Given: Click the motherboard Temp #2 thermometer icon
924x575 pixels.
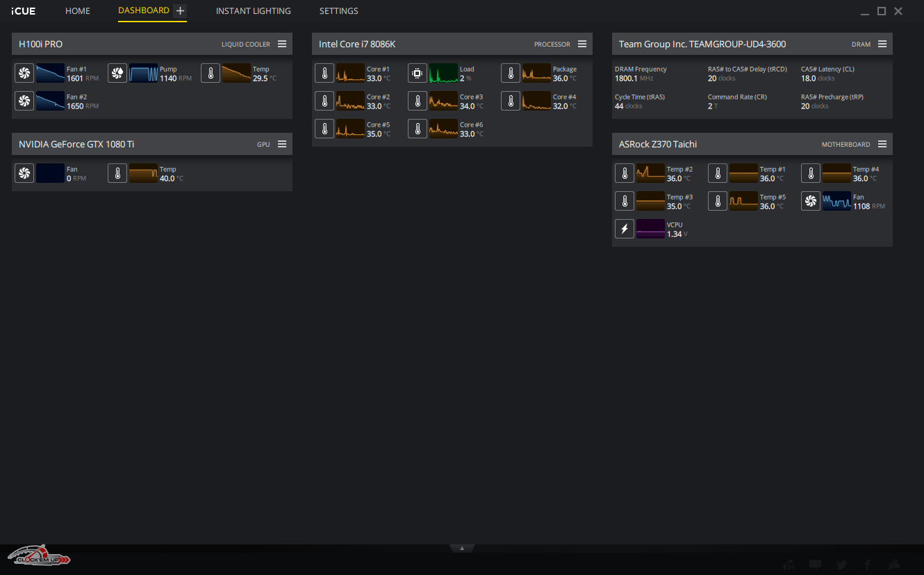Looking at the screenshot, I should click(x=625, y=173).
